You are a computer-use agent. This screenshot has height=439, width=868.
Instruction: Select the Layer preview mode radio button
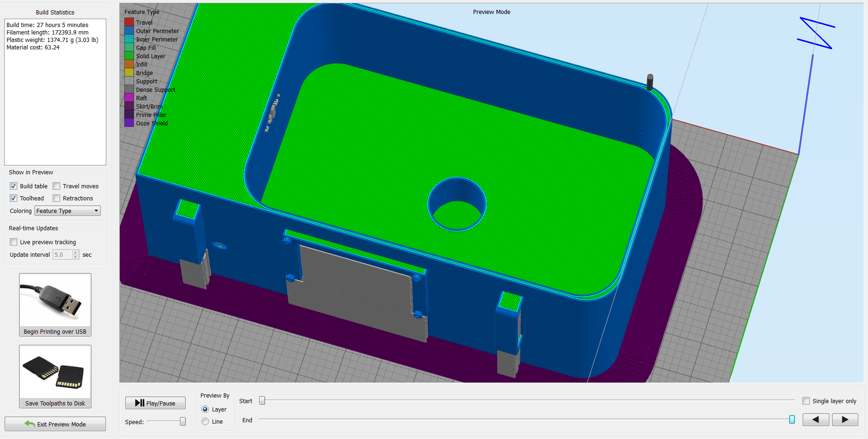(x=205, y=409)
